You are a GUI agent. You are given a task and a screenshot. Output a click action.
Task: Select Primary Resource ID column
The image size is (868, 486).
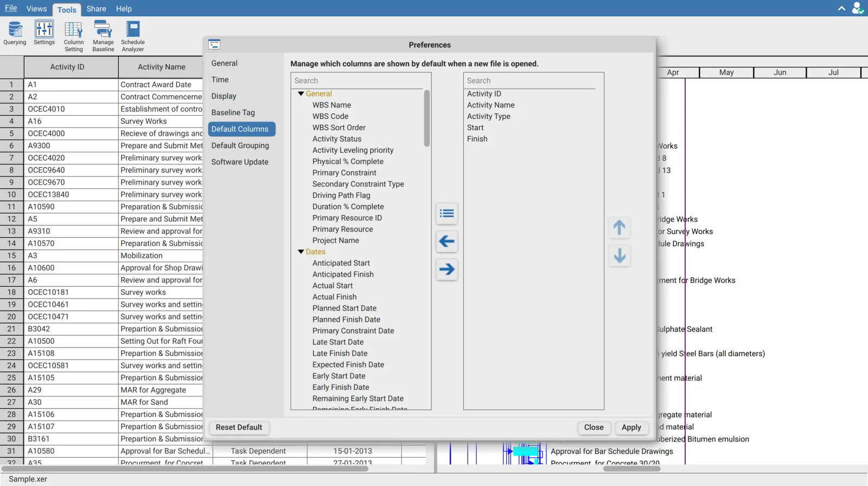click(347, 218)
